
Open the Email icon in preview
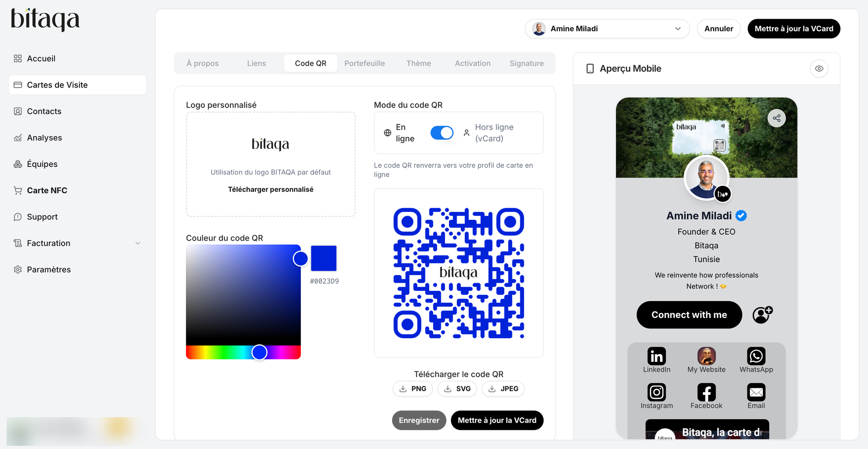(x=756, y=392)
